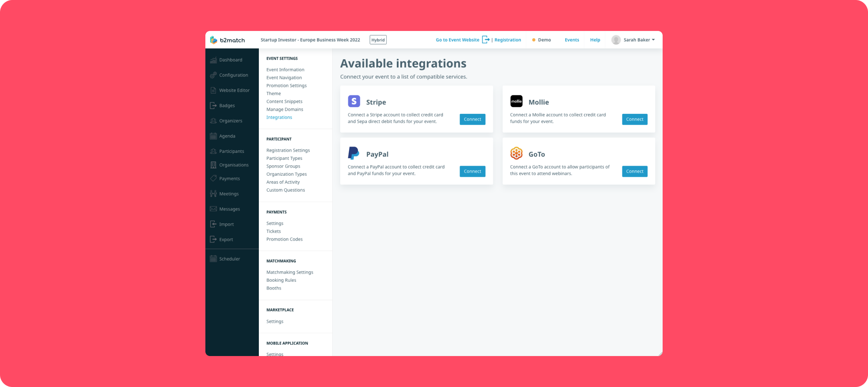The height and width of the screenshot is (387, 868).
Task: Open the Sarah Baker dropdown arrow
Action: [653, 40]
